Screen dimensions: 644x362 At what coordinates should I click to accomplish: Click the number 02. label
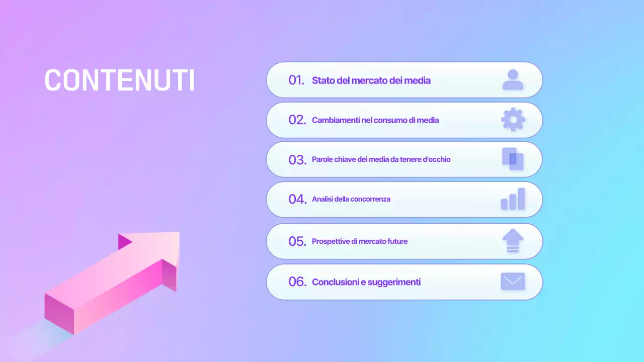point(297,120)
